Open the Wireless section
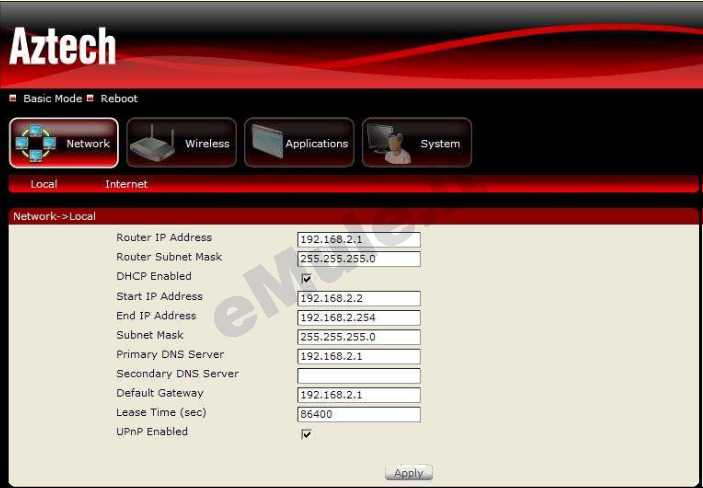This screenshot has width=703, height=488. [x=182, y=143]
